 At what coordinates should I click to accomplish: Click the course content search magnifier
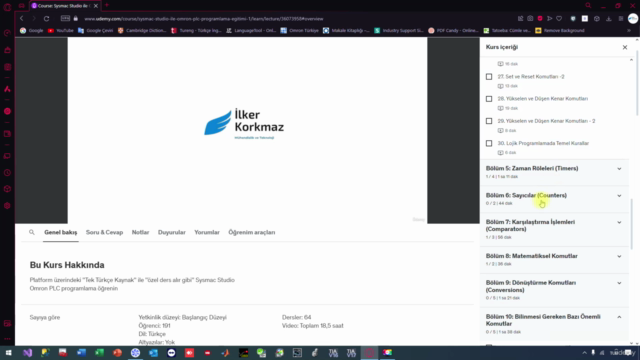(32, 232)
